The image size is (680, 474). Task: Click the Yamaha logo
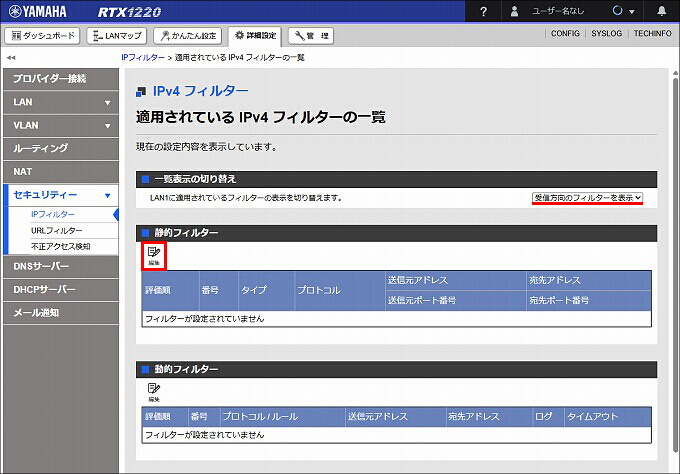(37, 11)
